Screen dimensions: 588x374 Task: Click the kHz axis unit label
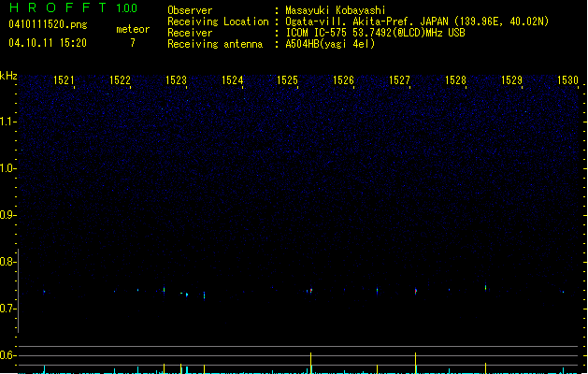[8, 76]
